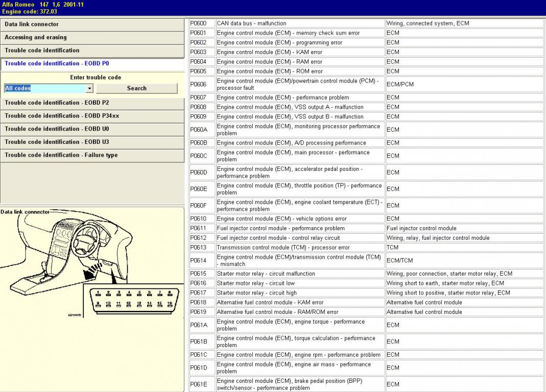Select code P060E cell
Viewport: 546px width, 392px height.
click(202, 189)
